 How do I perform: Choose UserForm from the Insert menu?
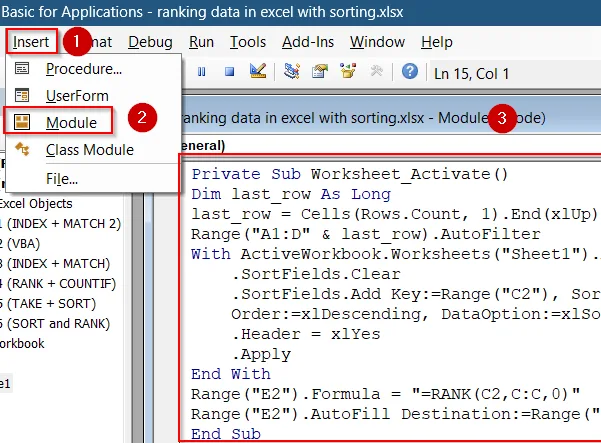[93, 96]
